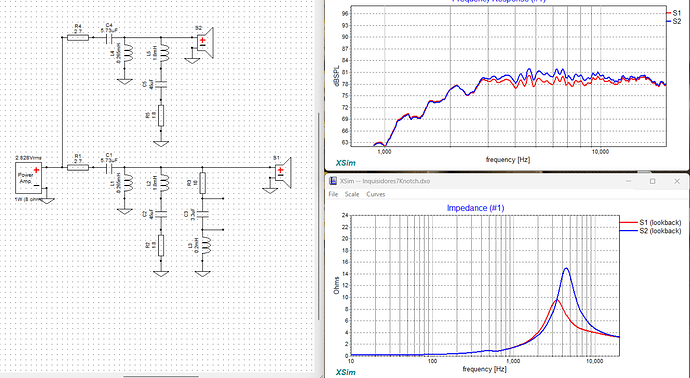The image size is (690, 378).
Task: Click S2 legend entry in frequency response graph
Action: (674, 21)
